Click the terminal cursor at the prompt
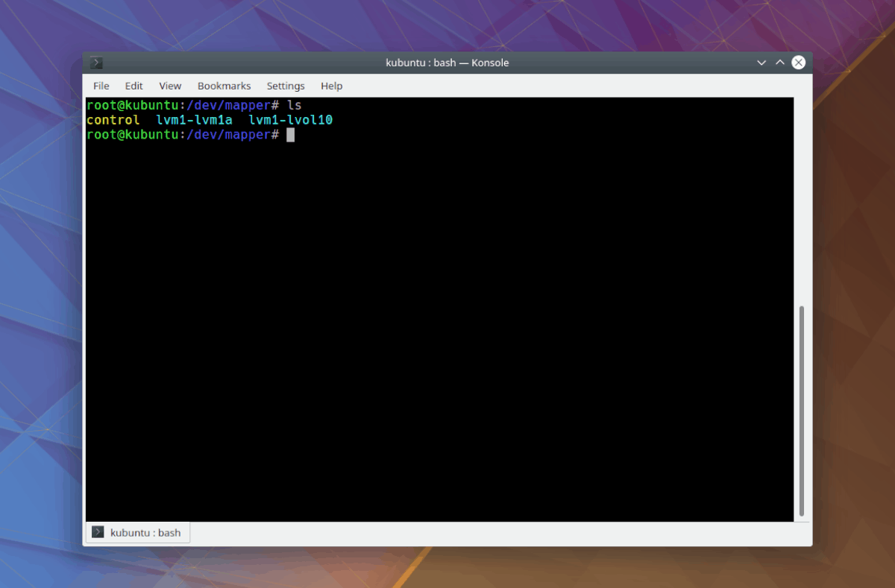Image resolution: width=895 pixels, height=588 pixels. pyautogui.click(x=291, y=135)
